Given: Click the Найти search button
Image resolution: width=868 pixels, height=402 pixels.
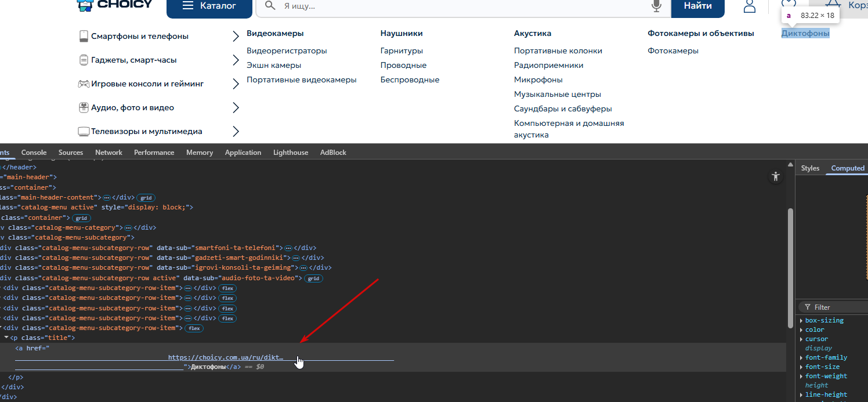Looking at the screenshot, I should point(698,8).
